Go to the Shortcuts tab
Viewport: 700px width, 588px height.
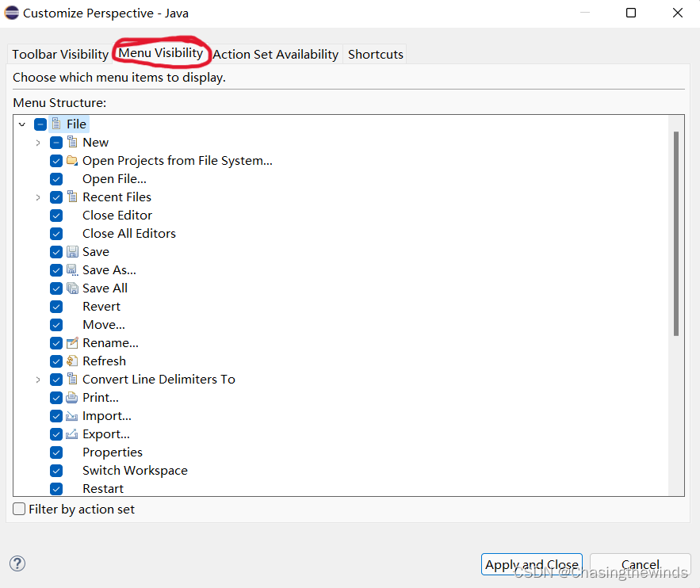(376, 54)
